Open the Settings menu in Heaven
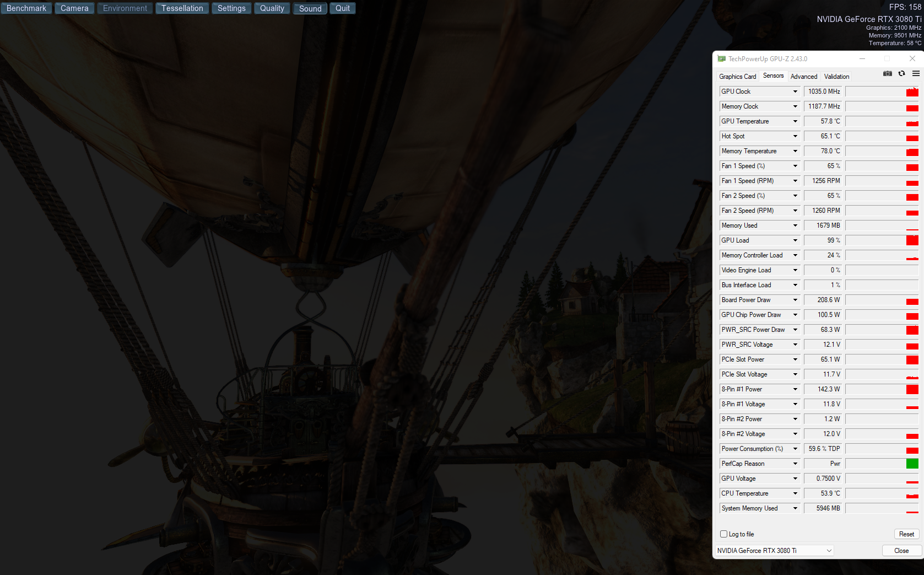The height and width of the screenshot is (575, 924). (x=231, y=8)
